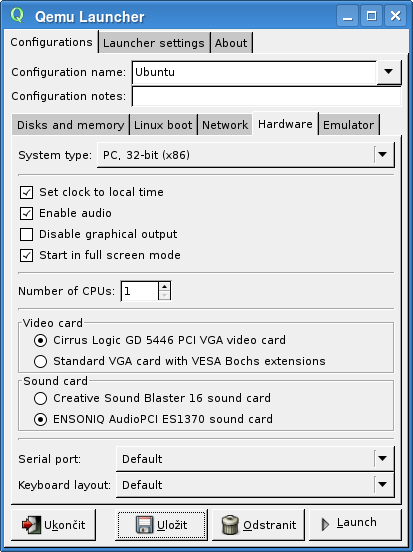The width and height of the screenshot is (413, 552).
Task: Open the Keyboard layout dropdown
Action: (255, 485)
